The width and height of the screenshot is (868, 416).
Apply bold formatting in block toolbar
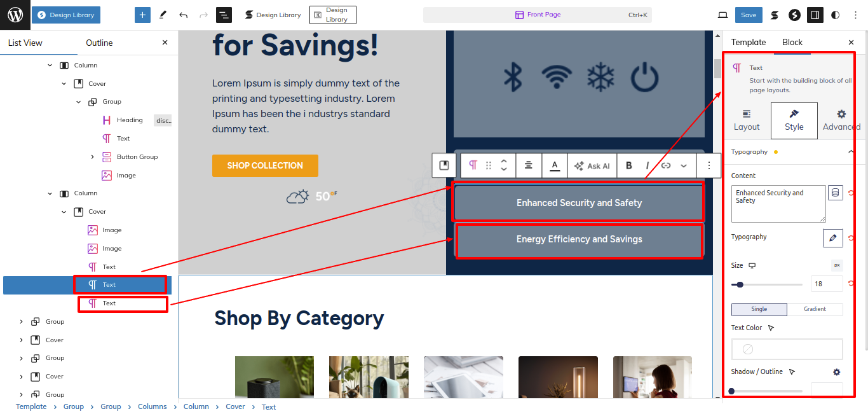click(x=629, y=165)
